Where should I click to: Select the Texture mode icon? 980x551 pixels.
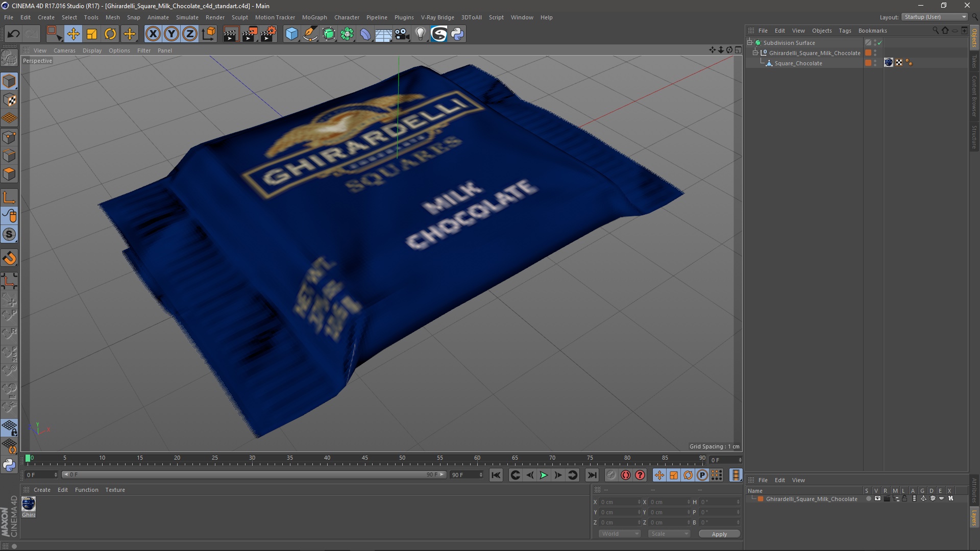point(9,100)
